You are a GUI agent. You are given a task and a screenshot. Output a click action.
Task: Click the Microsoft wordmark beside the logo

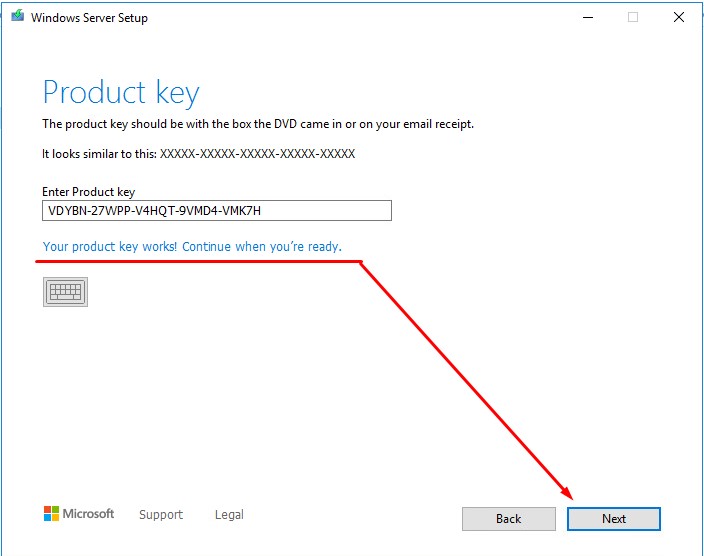click(89, 514)
